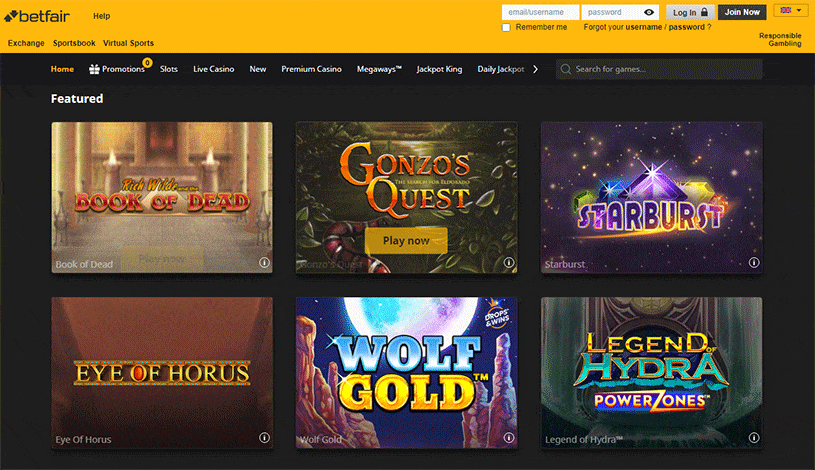The height and width of the screenshot is (470, 815).
Task: Open the Help link
Action: [101, 16]
